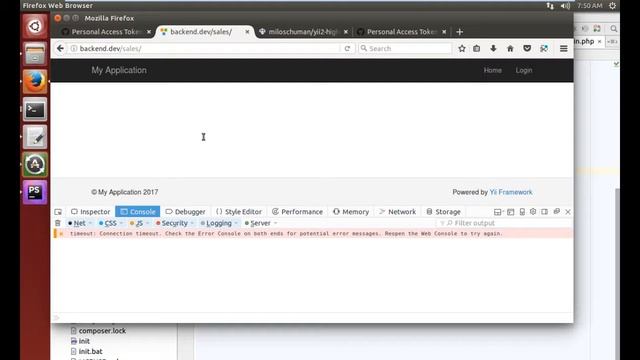Open Ubuntu Dash search from launcher
The height and width of the screenshot is (360, 640).
point(35,27)
